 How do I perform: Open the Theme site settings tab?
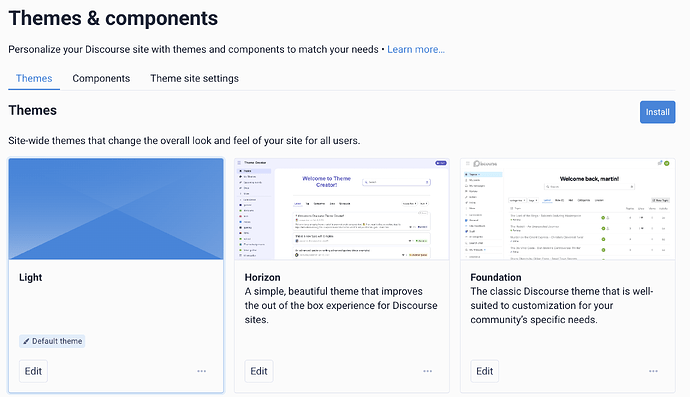(195, 78)
